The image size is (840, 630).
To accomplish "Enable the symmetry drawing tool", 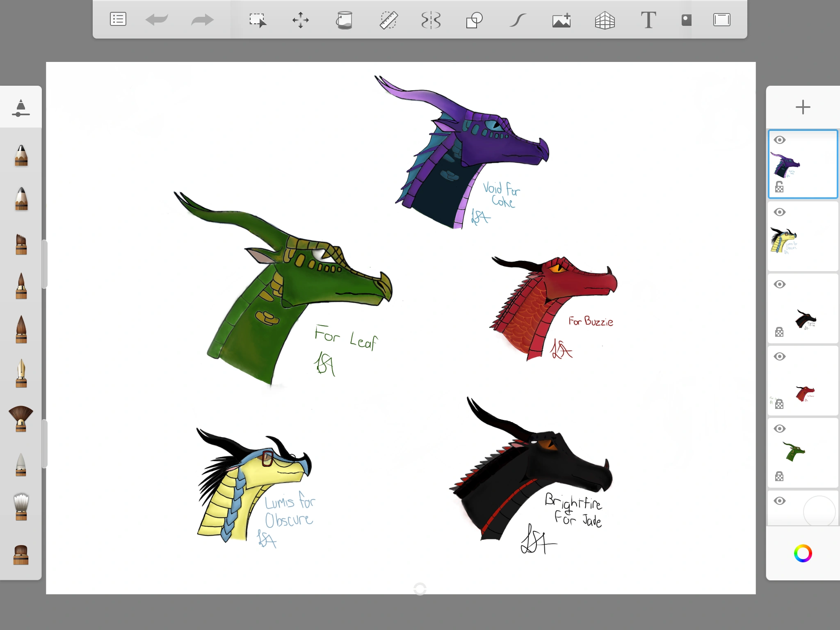I will (431, 20).
